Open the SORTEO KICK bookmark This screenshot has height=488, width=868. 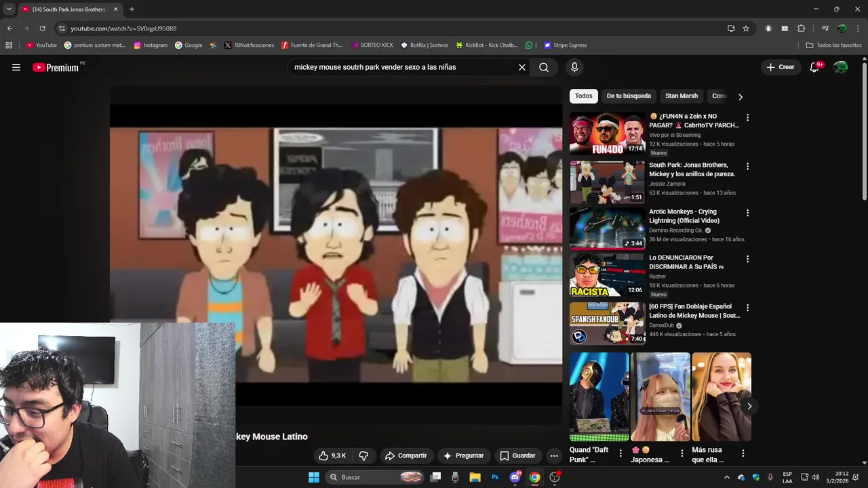[372, 45]
